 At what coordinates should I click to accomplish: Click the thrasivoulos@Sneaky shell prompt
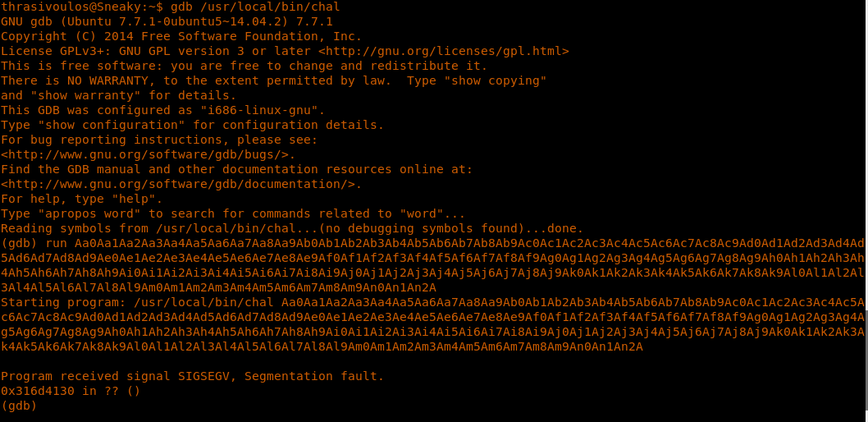click(82, 7)
